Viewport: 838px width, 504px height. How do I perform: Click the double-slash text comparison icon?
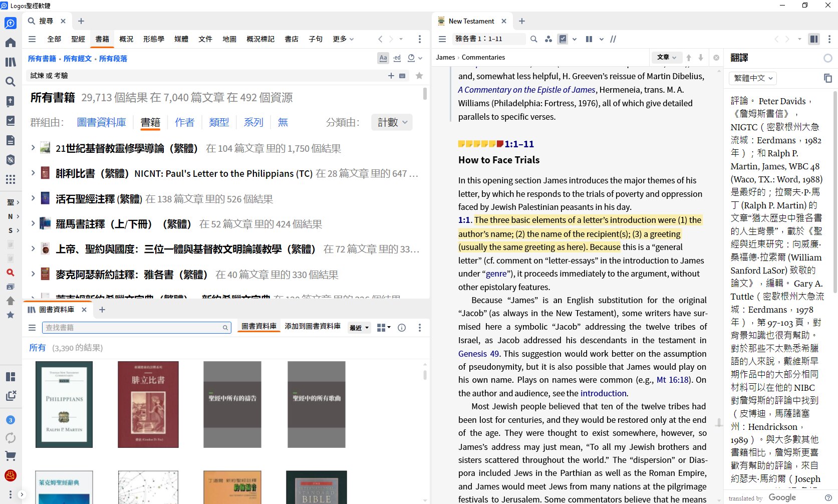613,39
